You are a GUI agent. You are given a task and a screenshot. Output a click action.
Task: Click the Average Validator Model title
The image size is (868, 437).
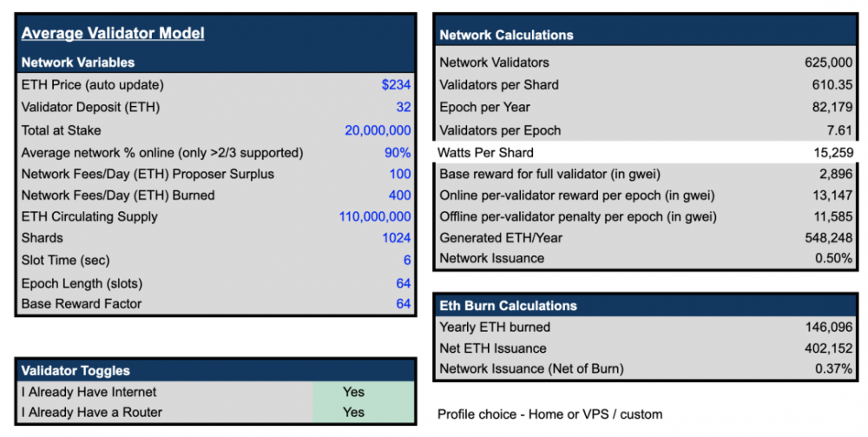[113, 34]
